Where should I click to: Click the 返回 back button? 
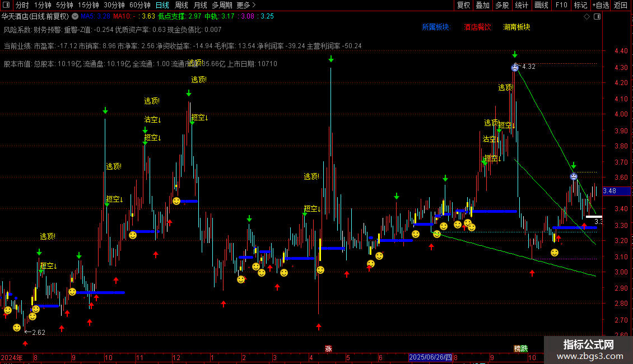[621, 5]
